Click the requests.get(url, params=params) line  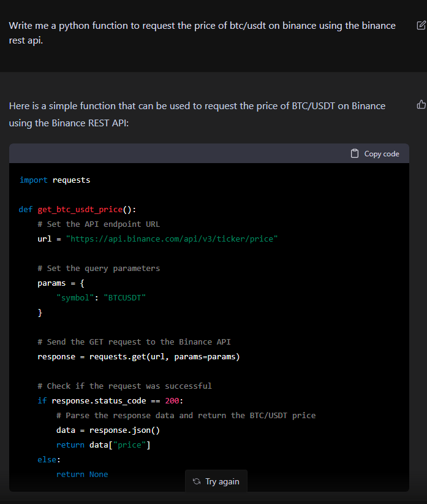(x=138, y=356)
